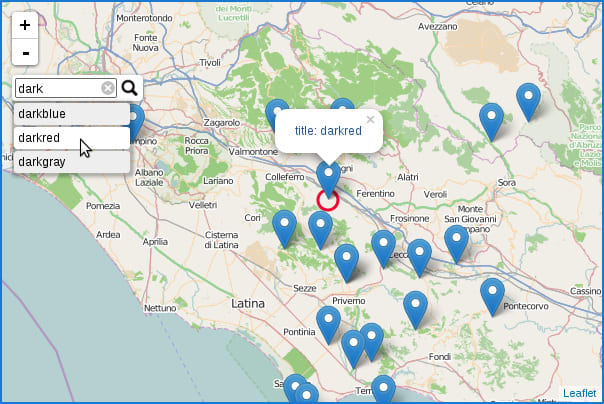Select the marker beneath the darkred popup
This screenshot has width=604, height=404.
pyautogui.click(x=328, y=179)
